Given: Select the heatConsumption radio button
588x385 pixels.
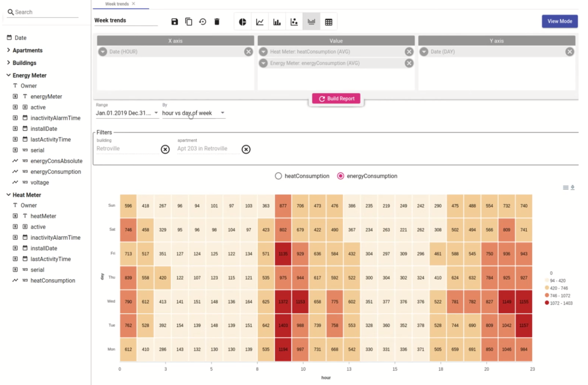Looking at the screenshot, I should click(278, 176).
